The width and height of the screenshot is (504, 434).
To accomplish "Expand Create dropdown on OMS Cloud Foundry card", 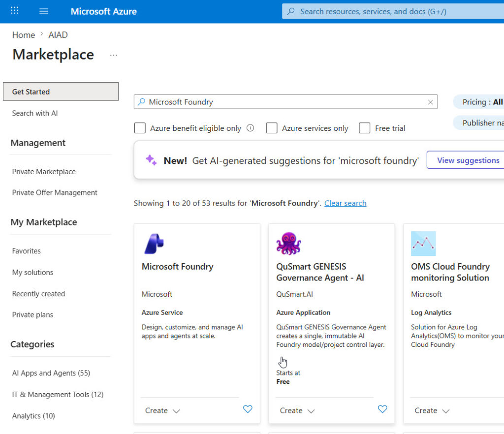I will [x=432, y=410].
